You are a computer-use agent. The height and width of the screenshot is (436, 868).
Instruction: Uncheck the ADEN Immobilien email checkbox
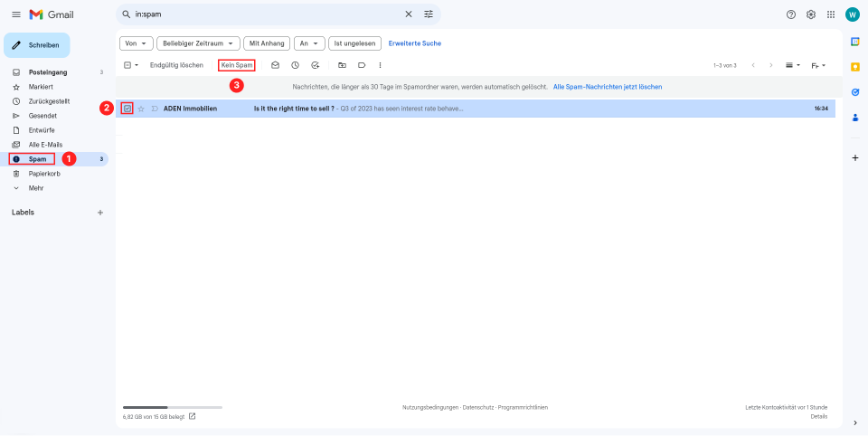pyautogui.click(x=127, y=109)
